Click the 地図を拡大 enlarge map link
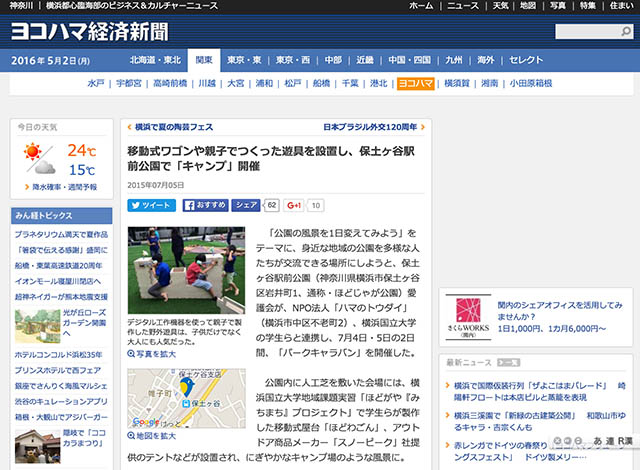 [156, 436]
